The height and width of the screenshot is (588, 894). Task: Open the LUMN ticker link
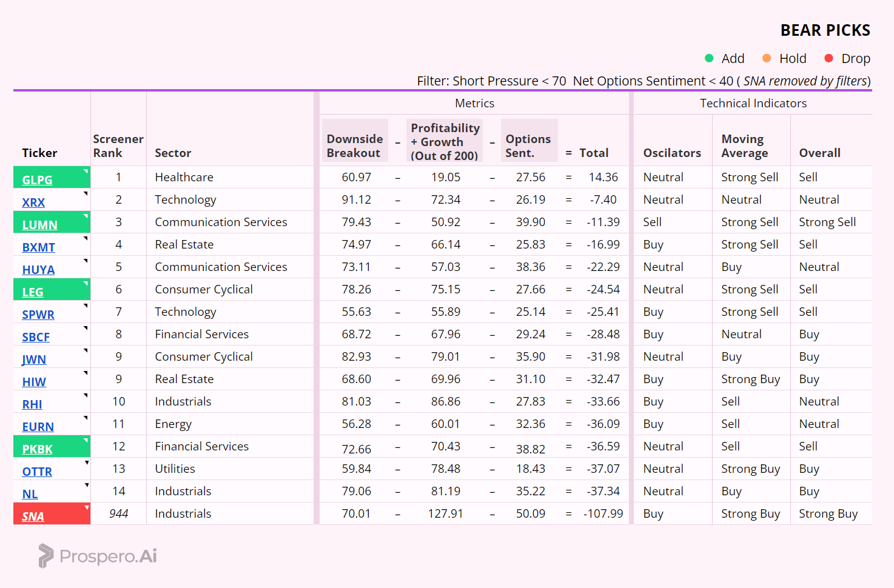pos(39,225)
